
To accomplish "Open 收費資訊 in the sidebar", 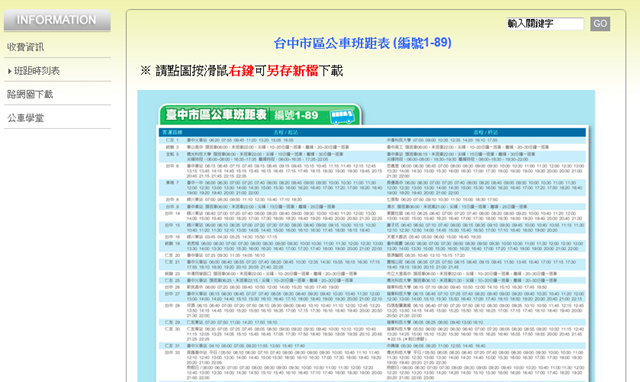I will pos(25,47).
